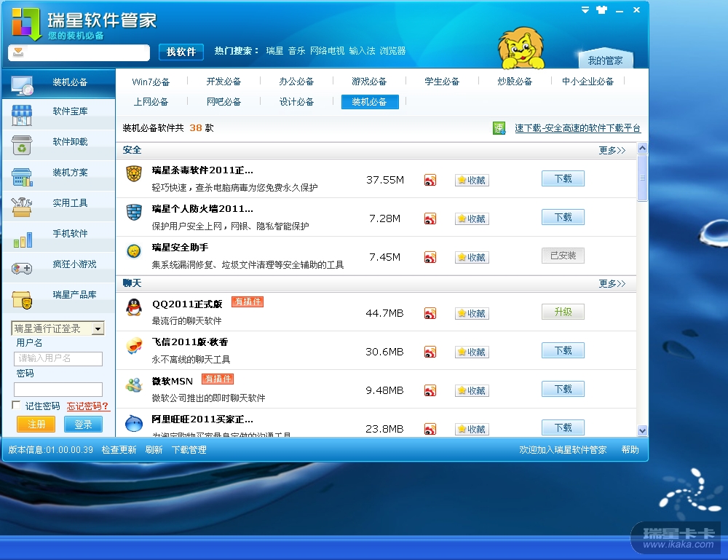Image resolution: width=728 pixels, height=560 pixels.
Task: Click the 帮助 help link
Action: (630, 450)
